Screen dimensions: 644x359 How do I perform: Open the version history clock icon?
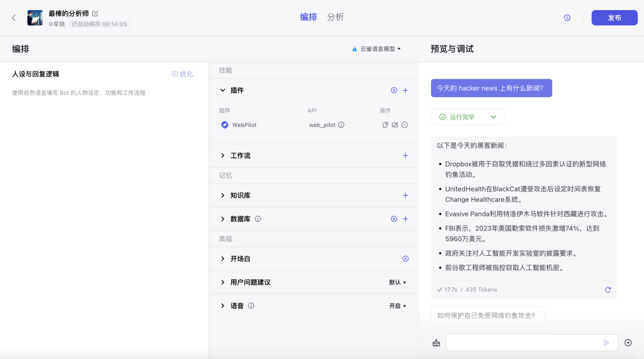(x=567, y=18)
